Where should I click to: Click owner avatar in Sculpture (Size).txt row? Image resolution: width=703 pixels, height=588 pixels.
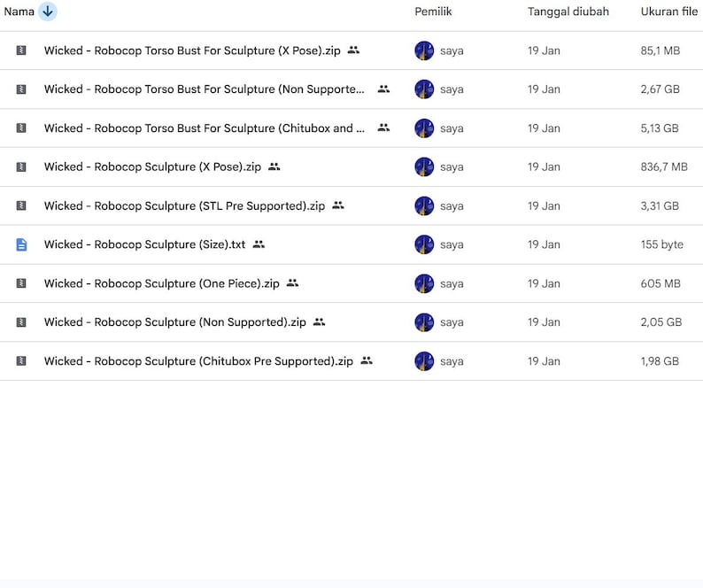(x=424, y=245)
